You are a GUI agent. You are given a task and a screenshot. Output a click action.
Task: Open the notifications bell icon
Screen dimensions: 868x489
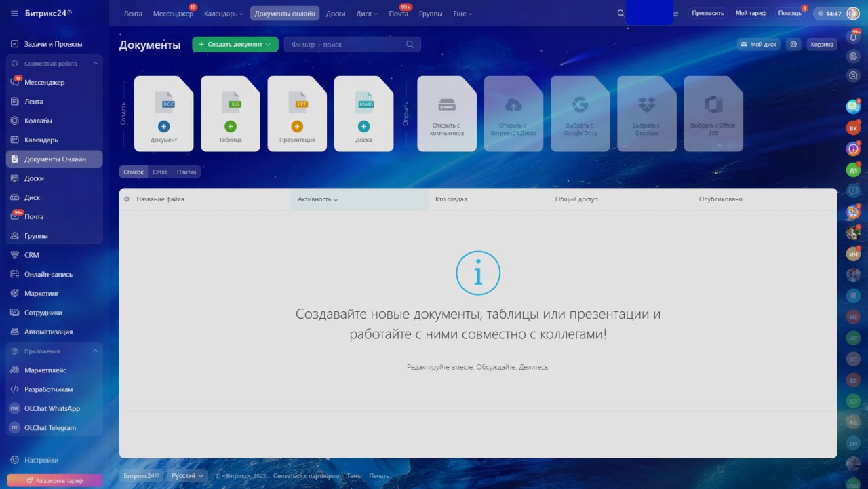(x=853, y=37)
